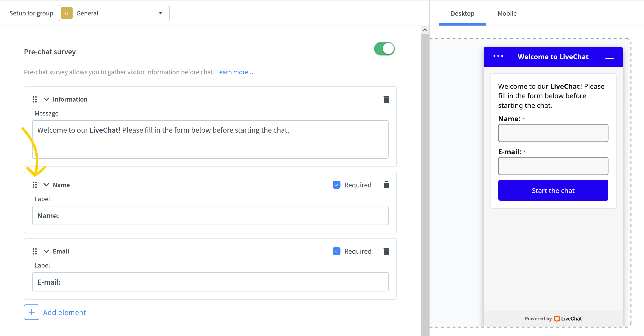
Task: Click the drag handle next to Information
Action: point(35,99)
